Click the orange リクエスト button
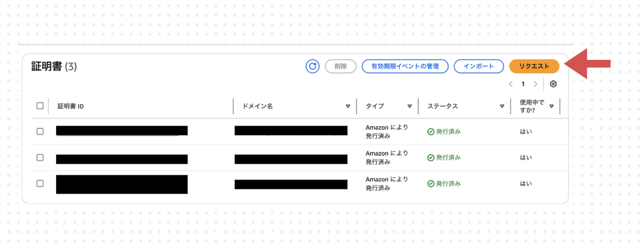Viewport: 644px width, 244px height. click(x=535, y=66)
